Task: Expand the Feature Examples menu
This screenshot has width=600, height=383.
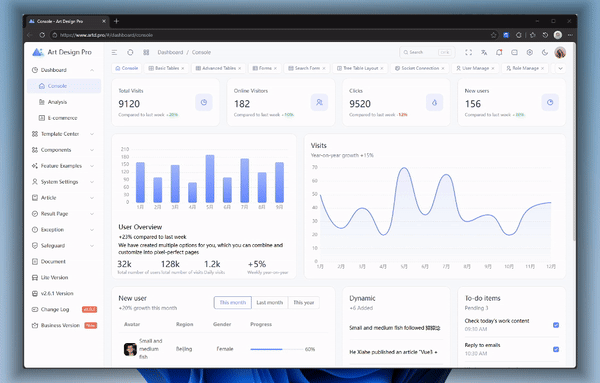Action: coord(64,166)
